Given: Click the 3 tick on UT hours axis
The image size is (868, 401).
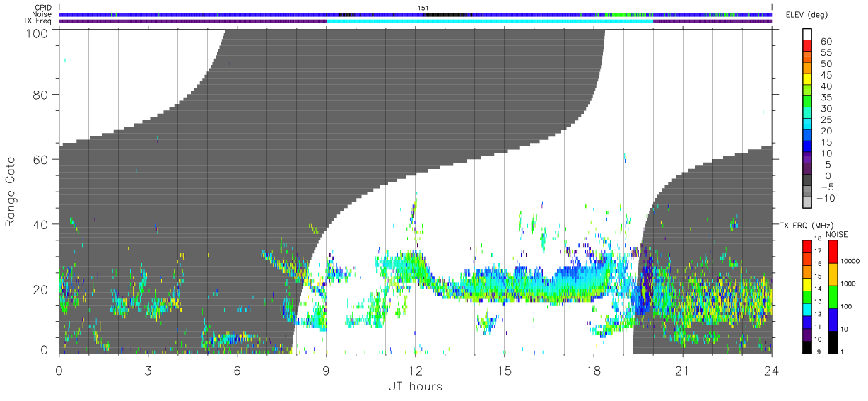Looking at the screenshot, I should (148, 371).
